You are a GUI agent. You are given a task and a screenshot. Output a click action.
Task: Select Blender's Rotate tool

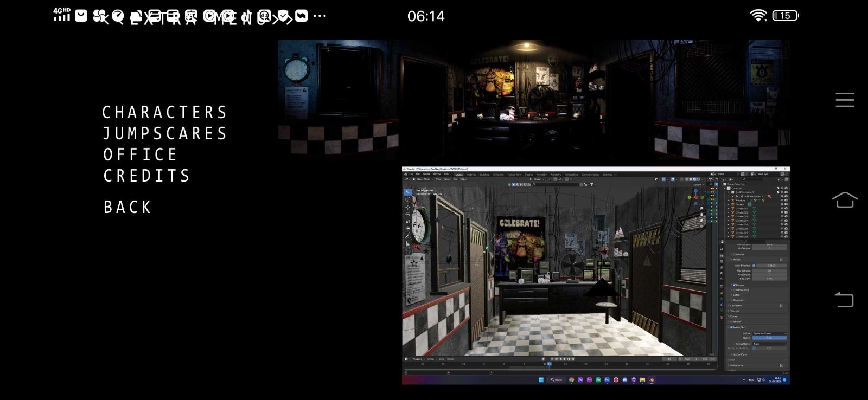pyautogui.click(x=408, y=214)
